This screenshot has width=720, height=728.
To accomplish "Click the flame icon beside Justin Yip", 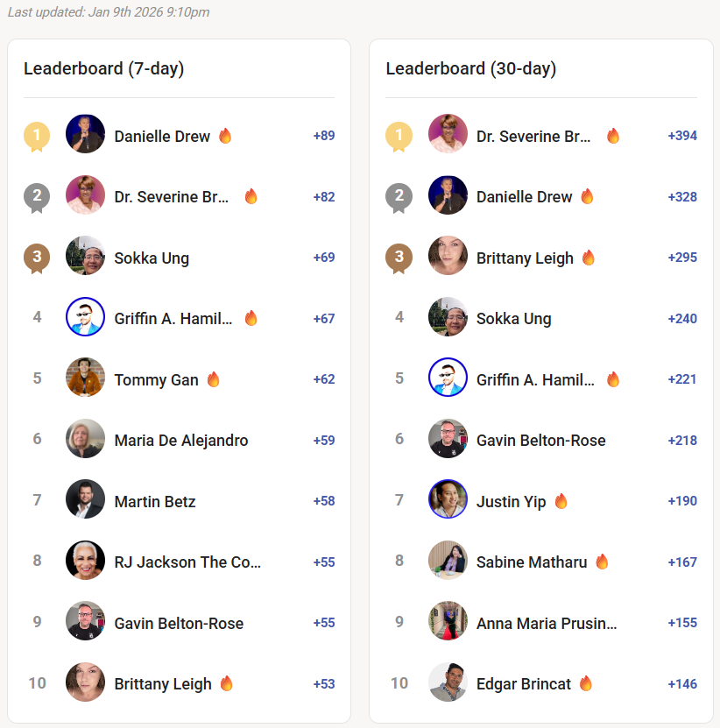I will (x=561, y=501).
